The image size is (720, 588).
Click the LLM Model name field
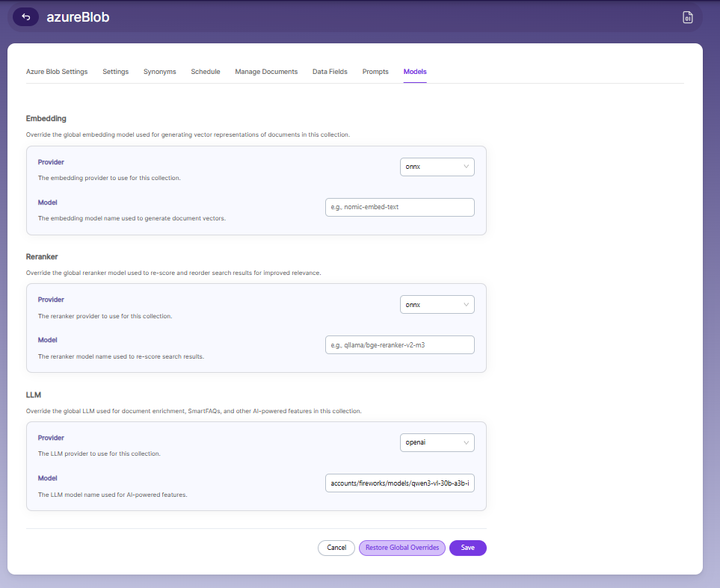click(399, 483)
